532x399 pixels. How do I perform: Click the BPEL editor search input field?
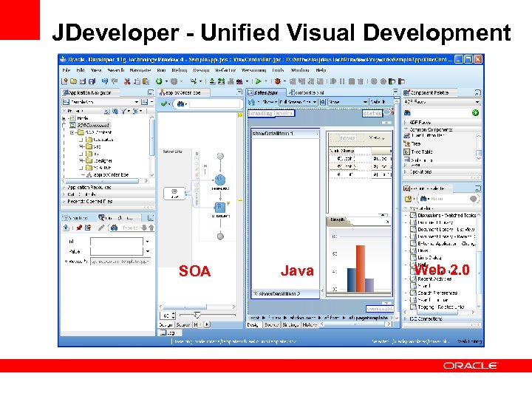coord(214,104)
